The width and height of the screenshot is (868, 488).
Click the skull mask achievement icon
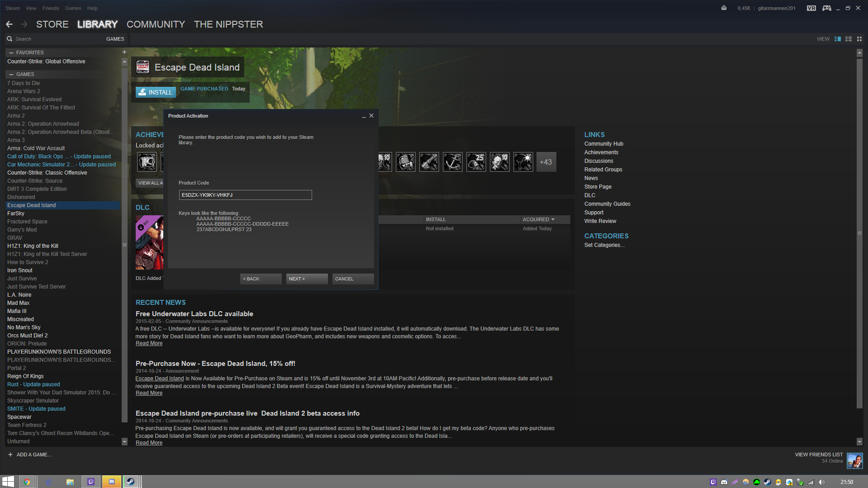(x=406, y=162)
